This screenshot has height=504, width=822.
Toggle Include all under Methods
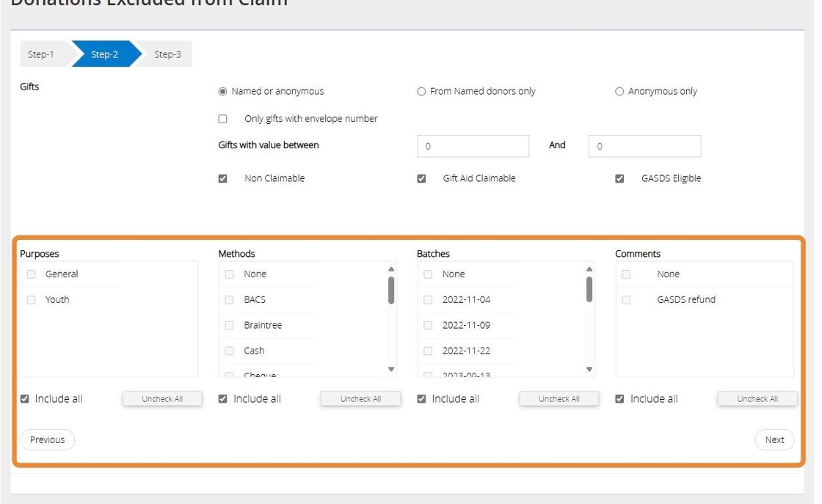point(223,398)
